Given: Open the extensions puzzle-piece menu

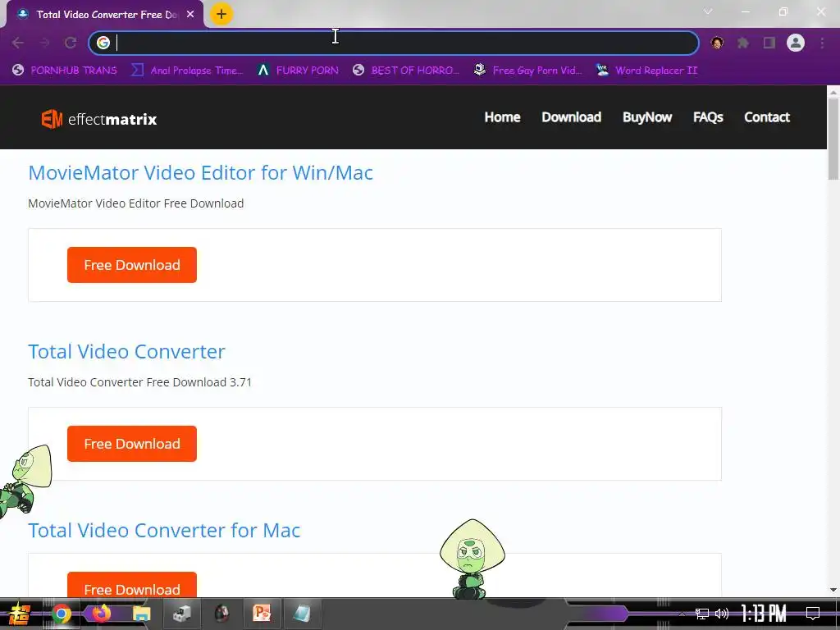Looking at the screenshot, I should coord(743,43).
